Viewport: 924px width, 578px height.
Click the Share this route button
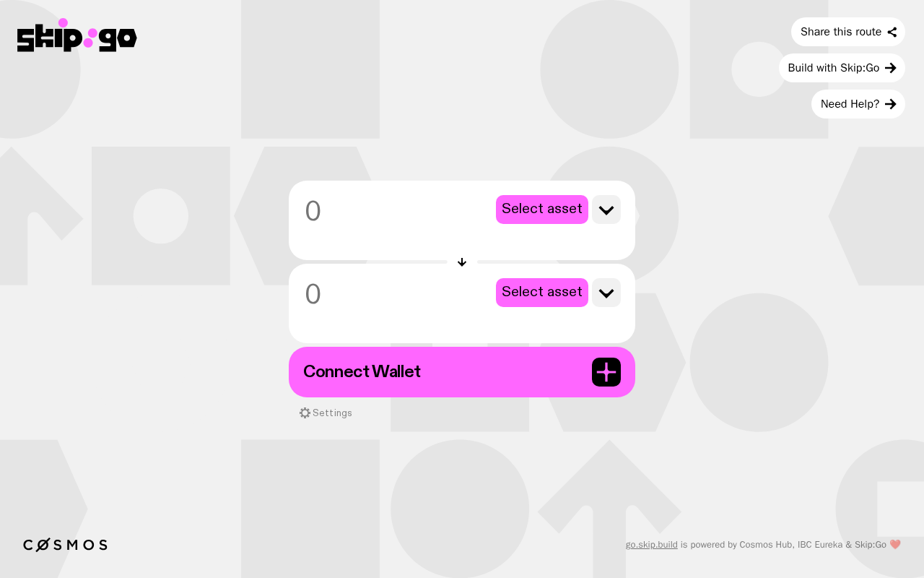848,32
